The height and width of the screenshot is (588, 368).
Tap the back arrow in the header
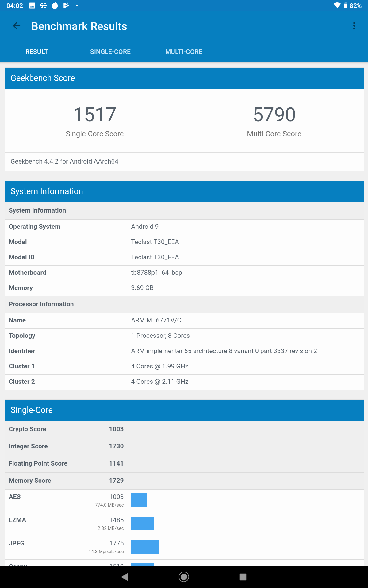click(x=17, y=26)
